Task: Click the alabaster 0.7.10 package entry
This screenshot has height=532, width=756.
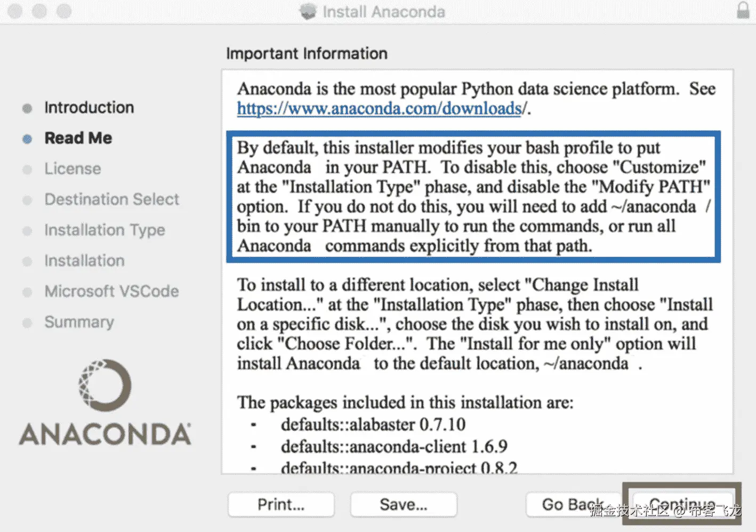Action: tap(373, 425)
